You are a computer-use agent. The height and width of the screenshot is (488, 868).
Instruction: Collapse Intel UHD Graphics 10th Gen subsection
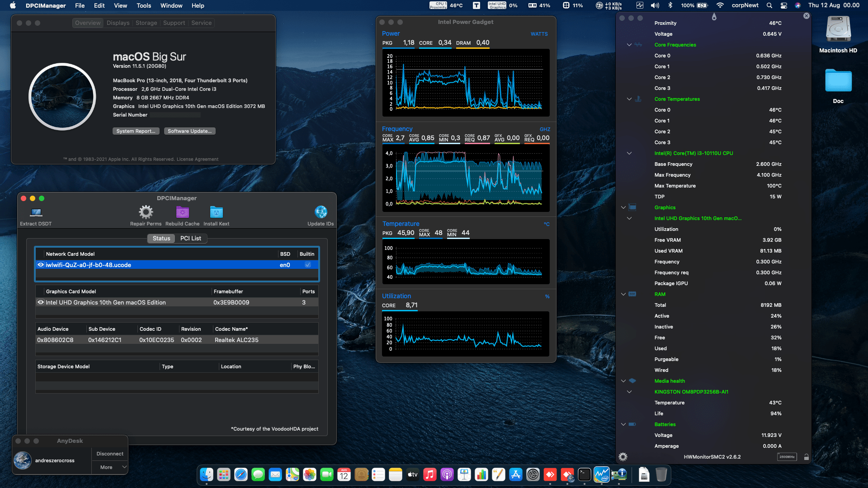coord(629,218)
